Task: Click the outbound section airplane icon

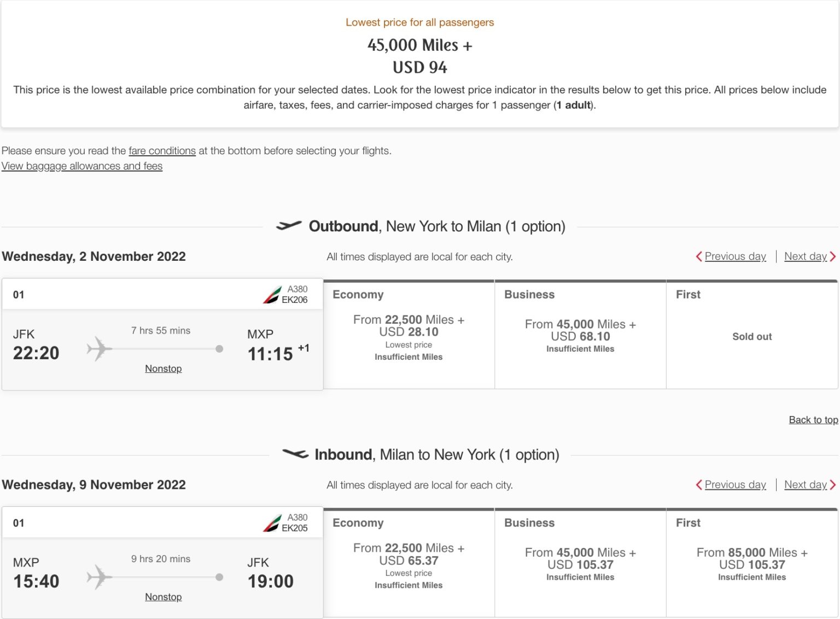Action: point(289,226)
